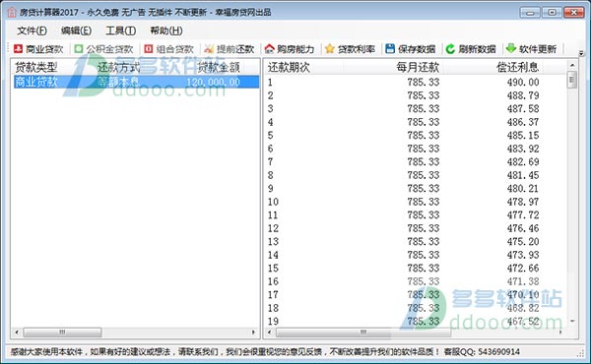Click the 785.33 payment in row 3
The width and height of the screenshot is (591, 364).
point(424,108)
